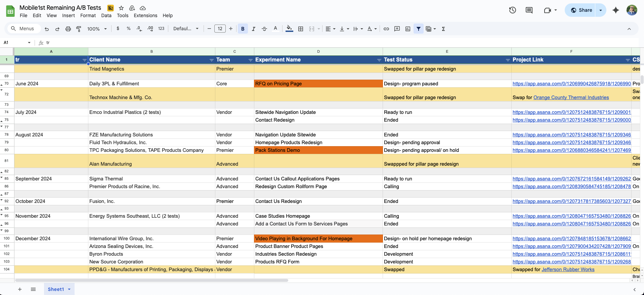Print the spreadsheet with printer icon

(x=68, y=29)
